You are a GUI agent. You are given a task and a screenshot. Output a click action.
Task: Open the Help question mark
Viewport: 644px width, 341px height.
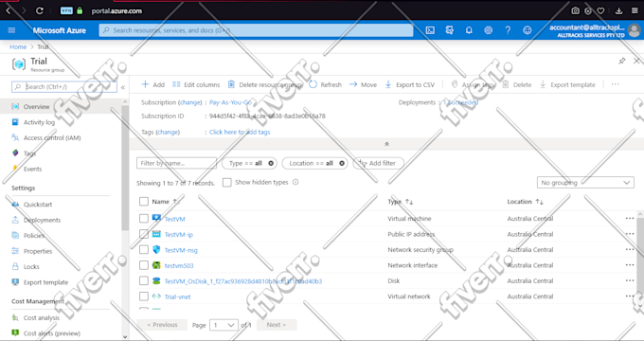click(x=508, y=30)
